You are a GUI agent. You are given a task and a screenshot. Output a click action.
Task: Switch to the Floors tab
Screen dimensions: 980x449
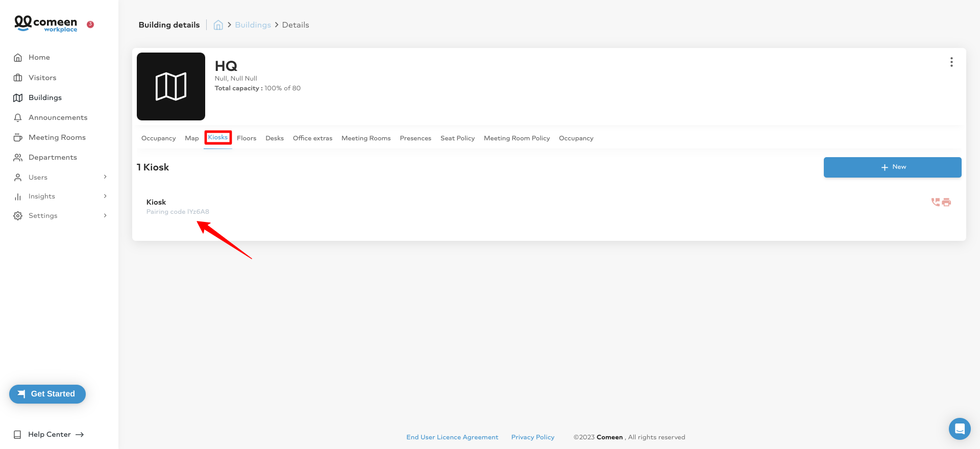coord(247,138)
